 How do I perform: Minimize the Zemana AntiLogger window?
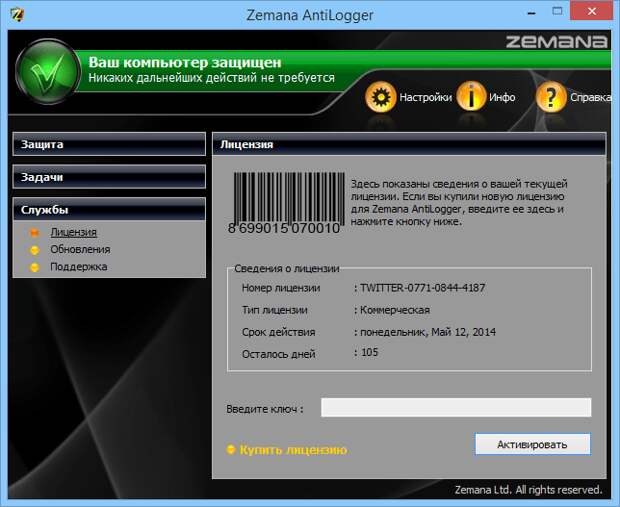point(531,13)
